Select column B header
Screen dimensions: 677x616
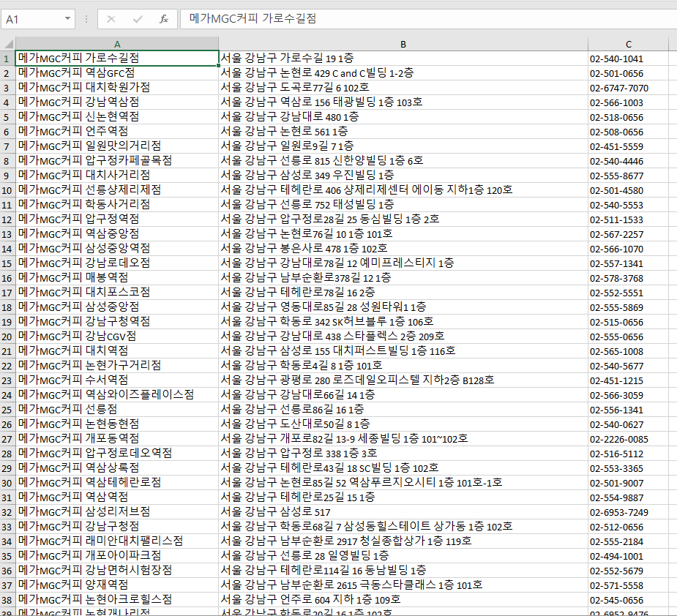tap(403, 44)
